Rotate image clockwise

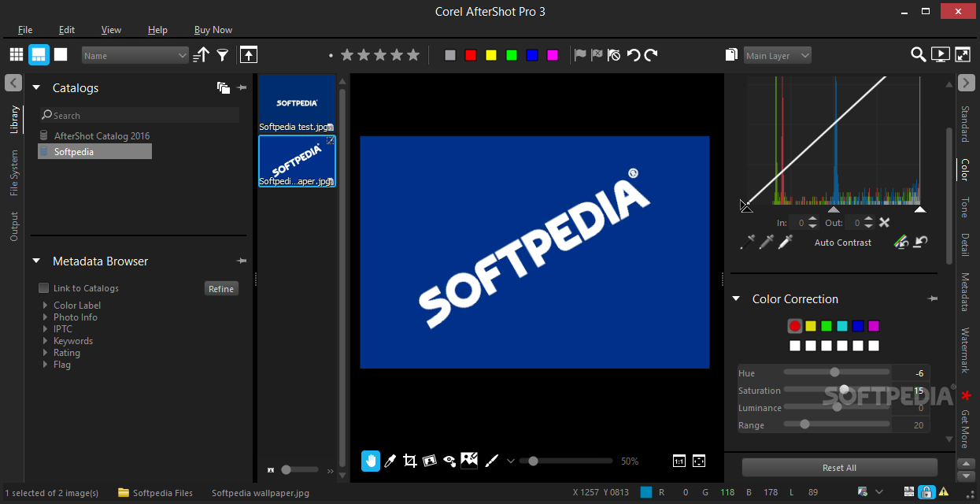651,55
